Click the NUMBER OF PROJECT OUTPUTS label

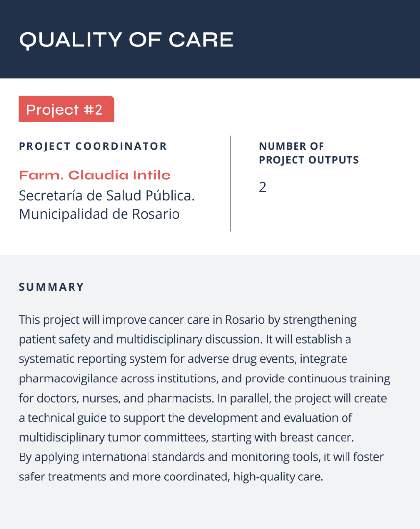pos(308,153)
